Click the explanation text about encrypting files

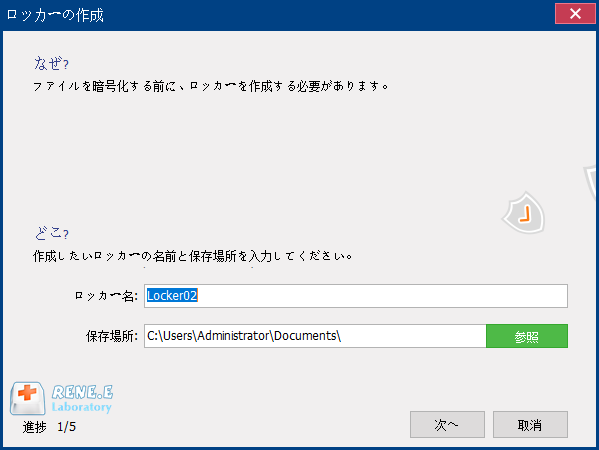[211, 86]
